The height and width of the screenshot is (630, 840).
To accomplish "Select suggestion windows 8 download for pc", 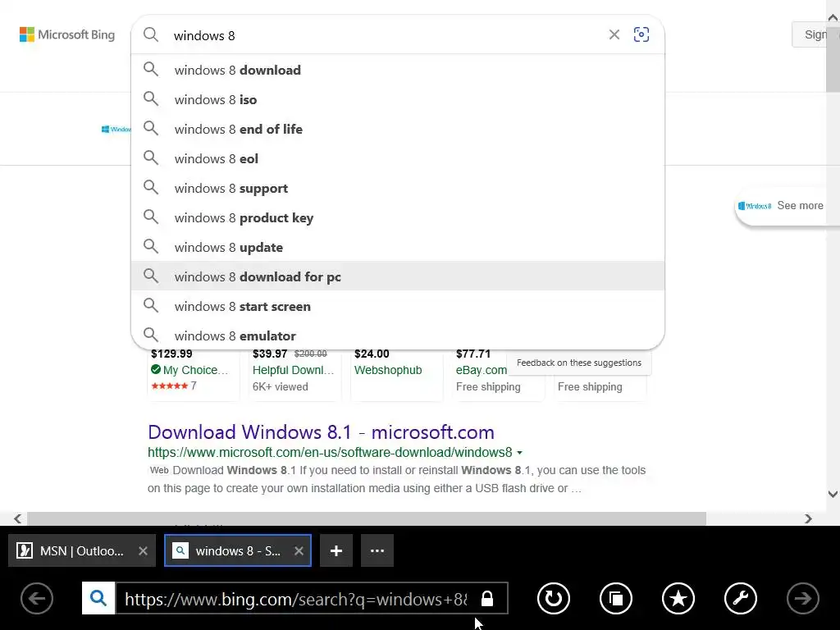I will pyautogui.click(x=398, y=276).
